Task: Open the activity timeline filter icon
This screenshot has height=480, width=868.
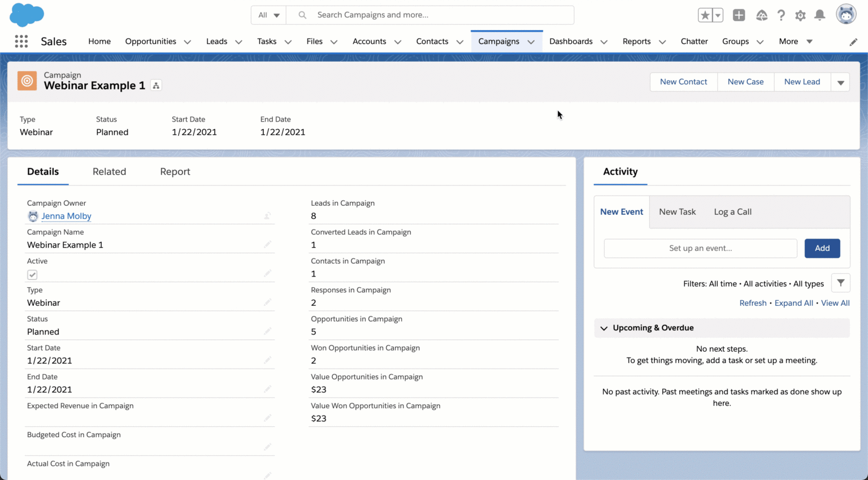Action: pos(840,283)
